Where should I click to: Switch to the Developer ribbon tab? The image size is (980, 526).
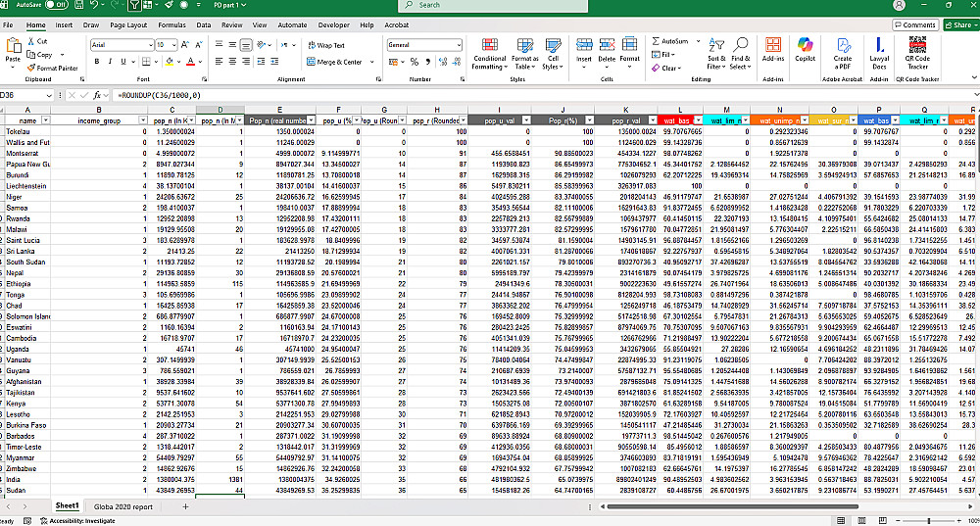click(x=334, y=25)
